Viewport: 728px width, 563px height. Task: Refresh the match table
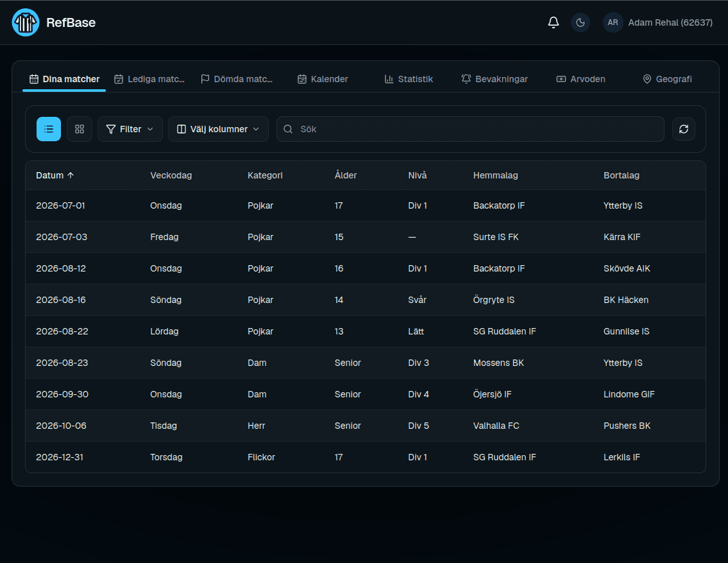pyautogui.click(x=684, y=129)
